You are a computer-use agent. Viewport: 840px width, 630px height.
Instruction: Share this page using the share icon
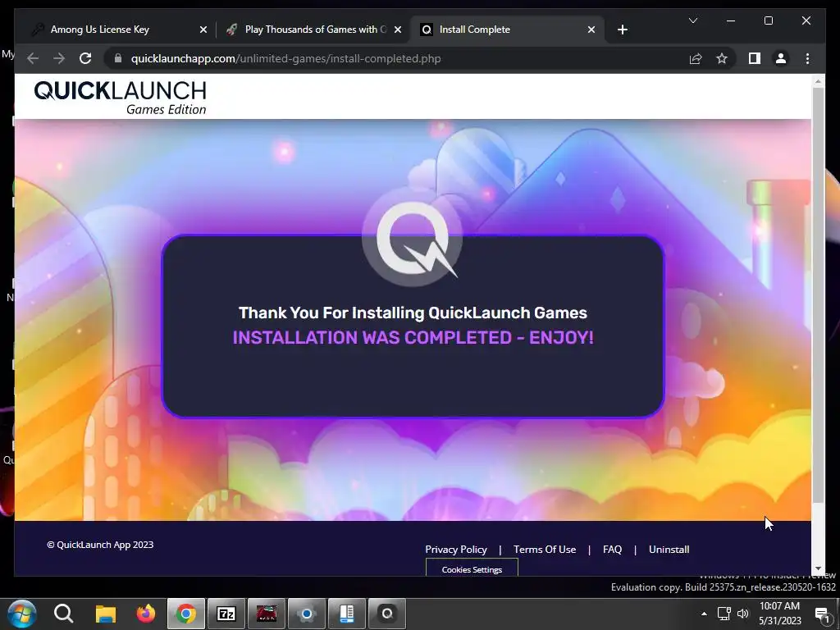696,58
